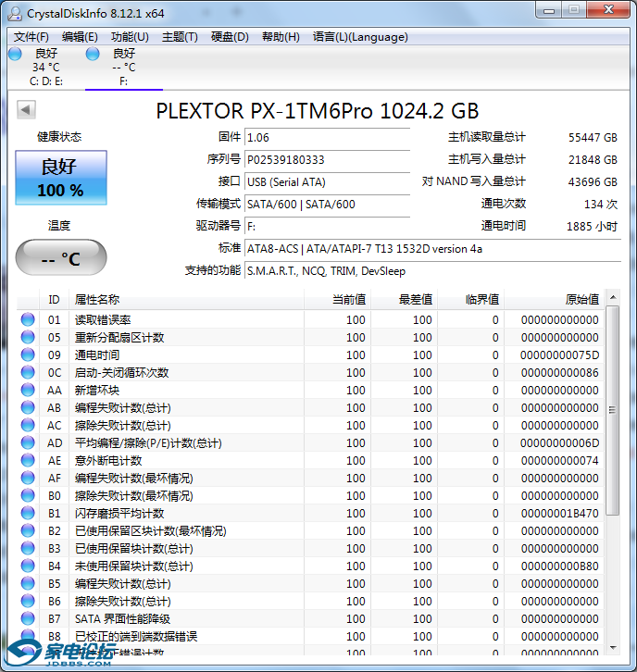Select the 启动-关闭循环次数 attribute row
637x672 pixels.
(x=310, y=372)
